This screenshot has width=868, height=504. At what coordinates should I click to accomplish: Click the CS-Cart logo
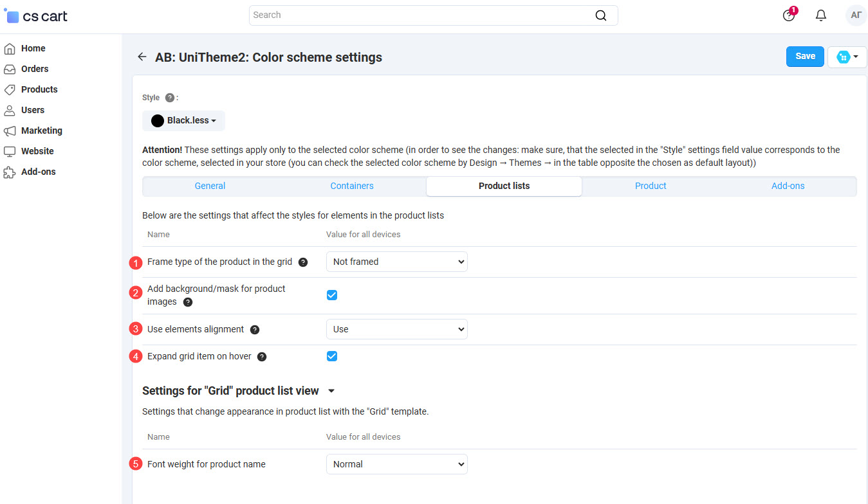35,16
